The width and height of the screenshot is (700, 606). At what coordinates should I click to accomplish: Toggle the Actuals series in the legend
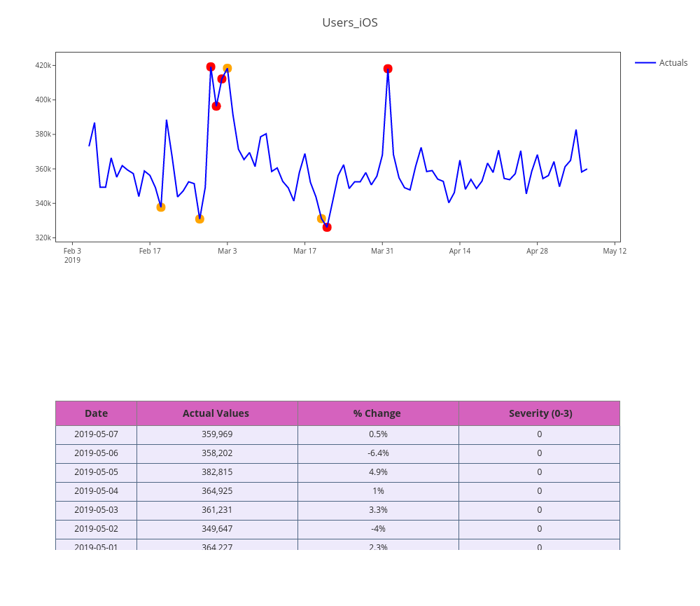[x=673, y=63]
